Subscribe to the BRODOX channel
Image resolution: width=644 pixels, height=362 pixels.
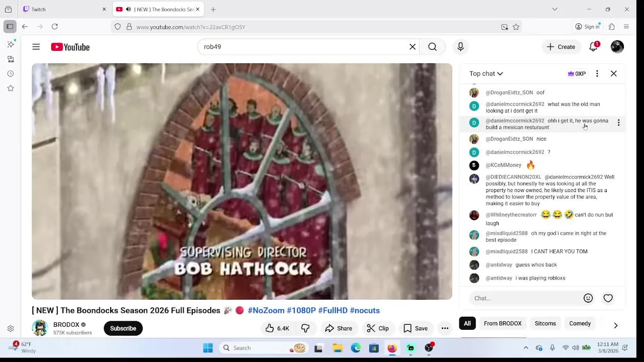pyautogui.click(x=123, y=328)
